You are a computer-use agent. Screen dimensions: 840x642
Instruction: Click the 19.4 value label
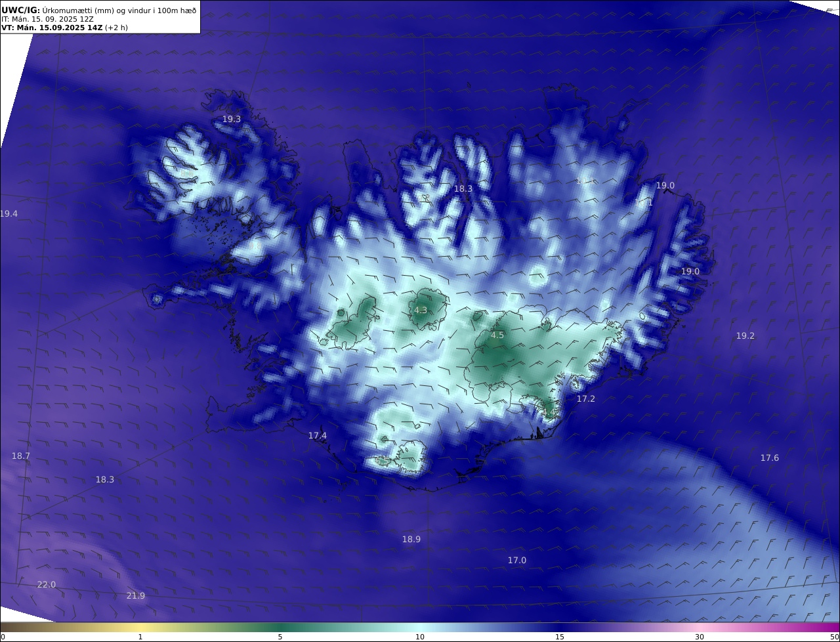click(x=9, y=214)
